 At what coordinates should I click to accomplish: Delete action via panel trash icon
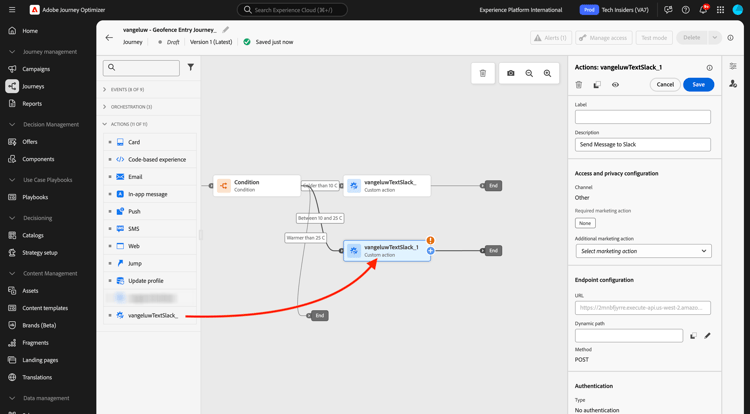(579, 85)
